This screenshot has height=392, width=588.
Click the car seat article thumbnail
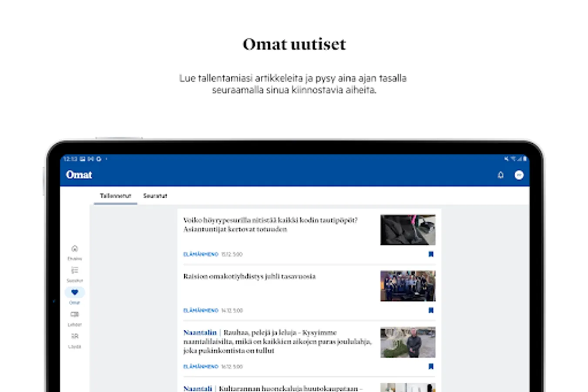click(408, 230)
